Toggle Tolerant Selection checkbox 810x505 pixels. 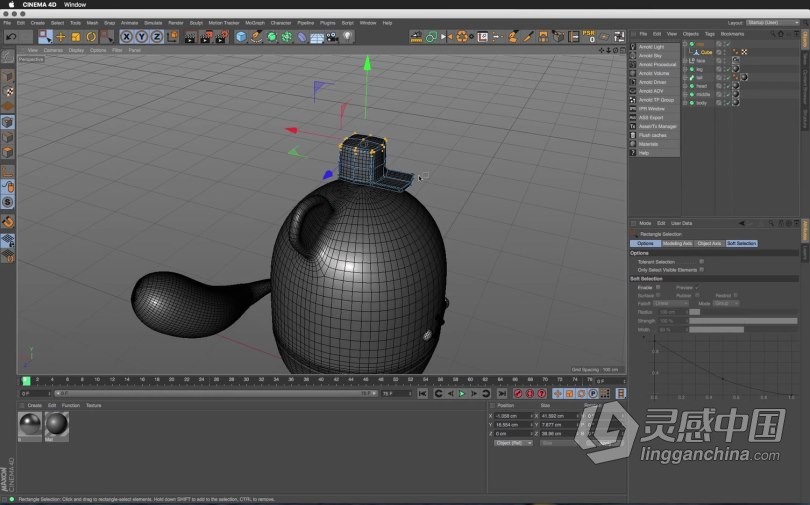tap(701, 262)
